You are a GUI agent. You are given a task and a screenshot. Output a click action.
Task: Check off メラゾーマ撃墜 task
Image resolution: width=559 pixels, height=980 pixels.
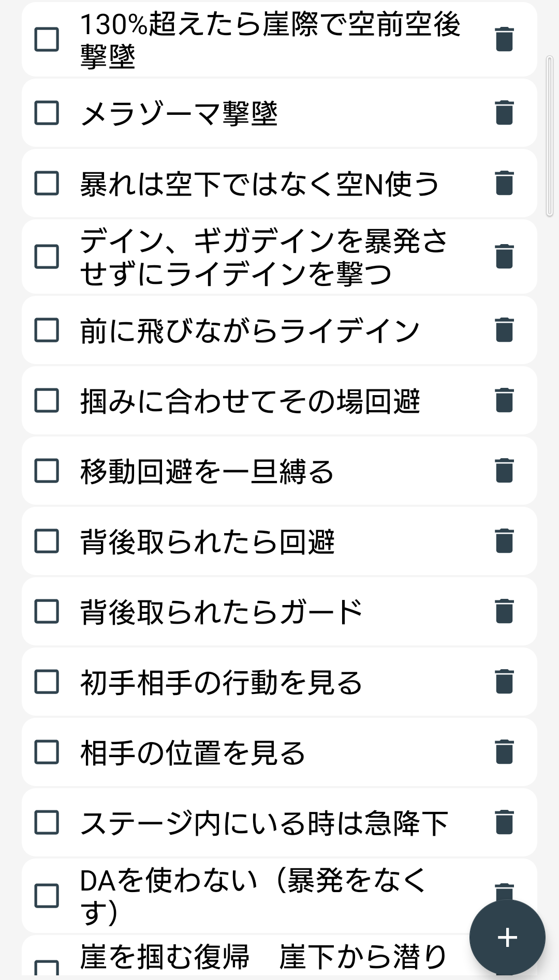pos(47,113)
